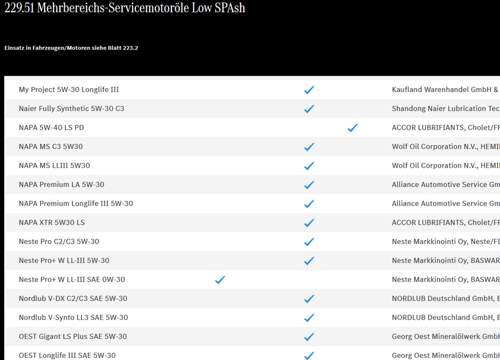Click NORDLUB Deutschland GmbH in V-Synto row
This screenshot has height=360, width=500.
pyautogui.click(x=446, y=317)
